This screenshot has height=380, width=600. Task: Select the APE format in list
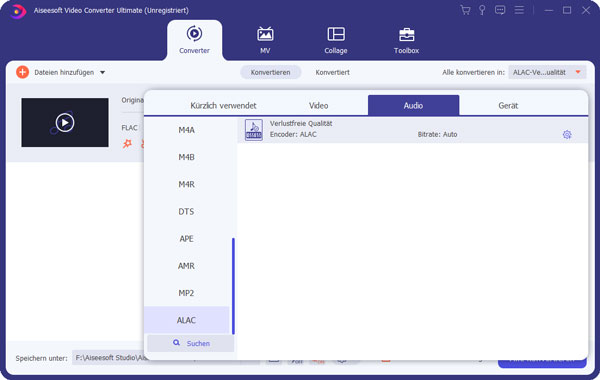186,239
